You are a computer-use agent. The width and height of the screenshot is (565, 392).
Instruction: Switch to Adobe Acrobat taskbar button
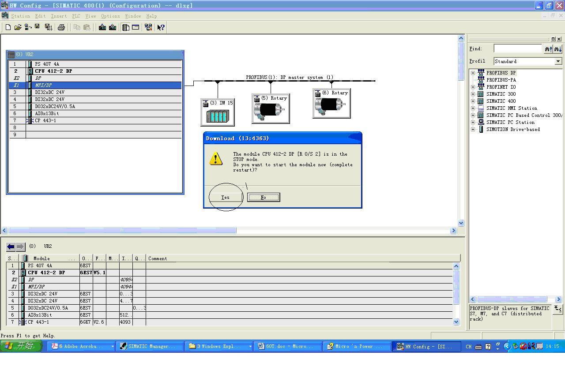[82, 346]
